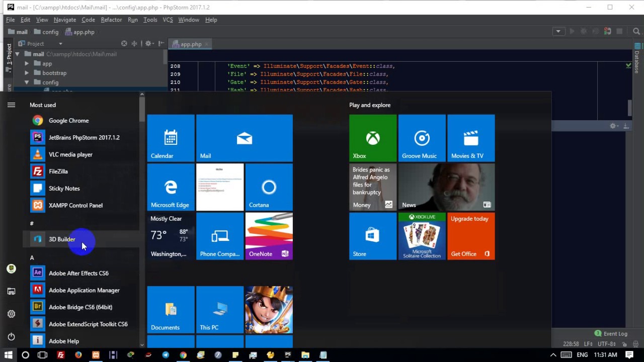
Task: Click the Get Office tile
Action: [x=471, y=236]
